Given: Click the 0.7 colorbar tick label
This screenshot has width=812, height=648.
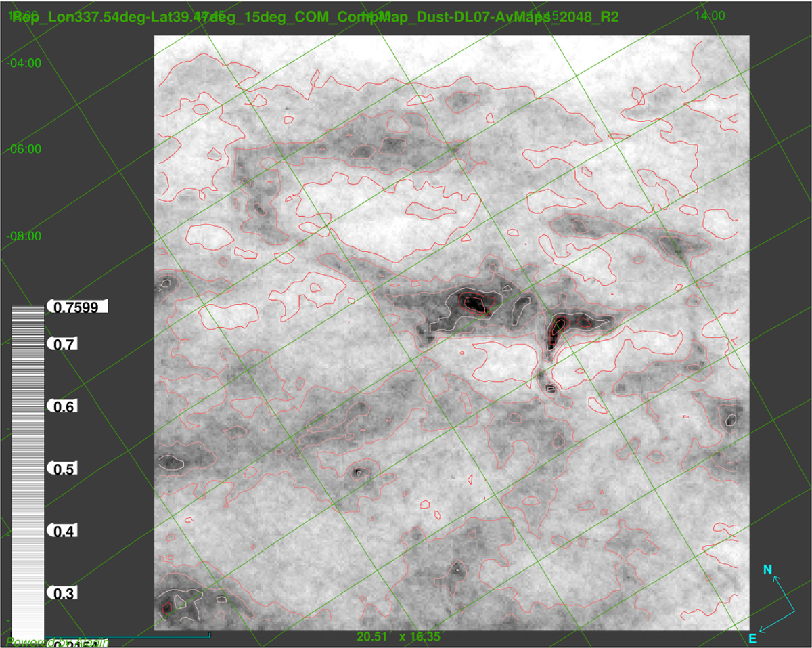Looking at the screenshot, I should 64,345.
